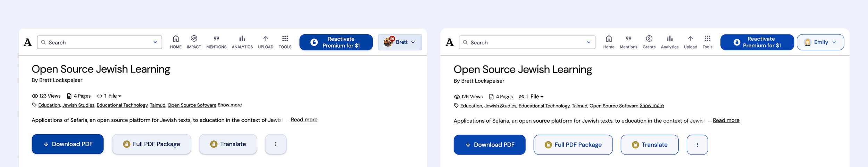Open MENTIONS in the left navbar
The height and width of the screenshot is (167, 868).
216,42
